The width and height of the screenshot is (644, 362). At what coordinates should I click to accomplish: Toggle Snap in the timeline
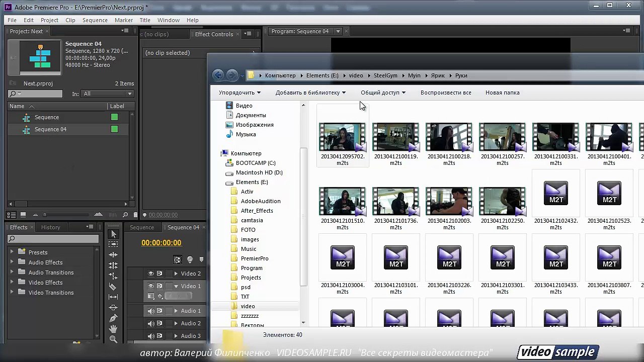178,259
